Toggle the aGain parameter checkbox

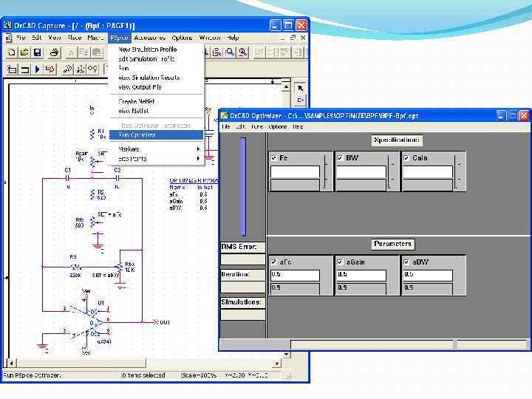[x=340, y=262]
